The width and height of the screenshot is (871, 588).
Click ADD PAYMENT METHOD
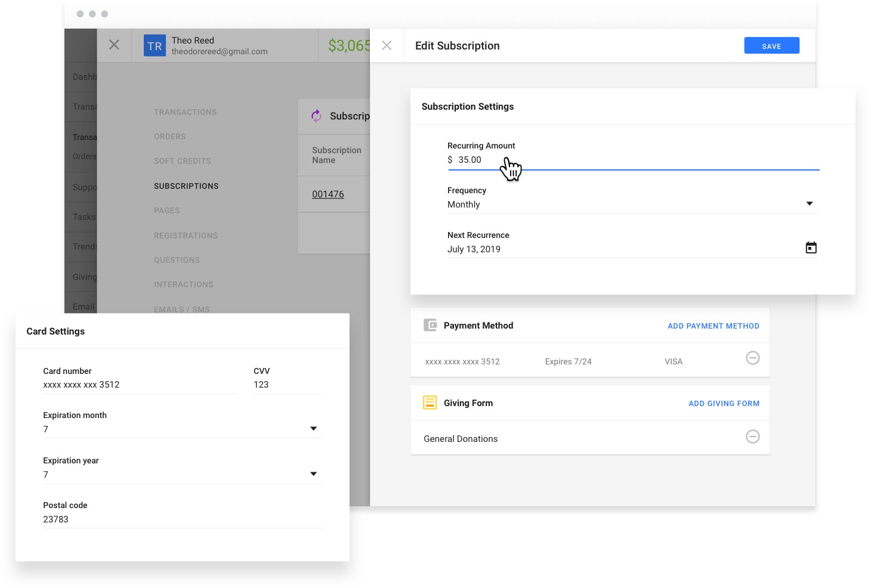click(x=713, y=326)
